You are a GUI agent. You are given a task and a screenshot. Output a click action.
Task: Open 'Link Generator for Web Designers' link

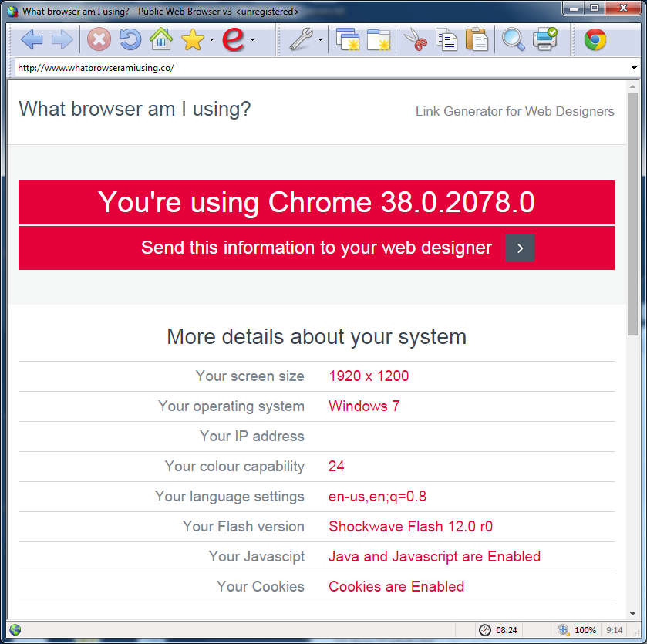click(x=514, y=111)
